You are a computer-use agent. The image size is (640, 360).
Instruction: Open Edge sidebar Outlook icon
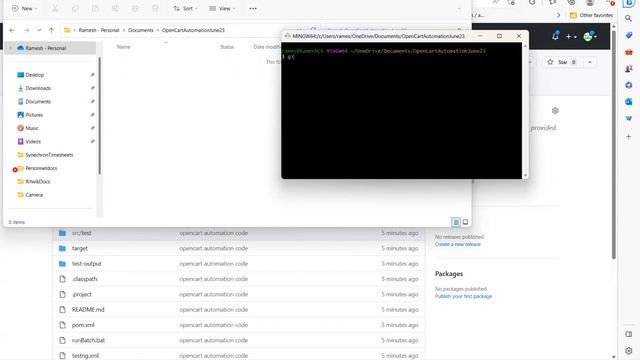pos(629,102)
